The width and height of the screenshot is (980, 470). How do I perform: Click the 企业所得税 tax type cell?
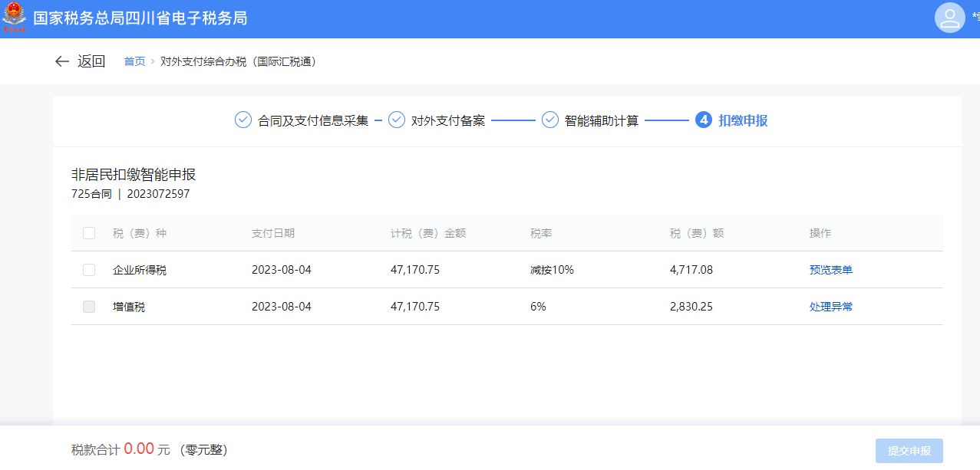click(x=140, y=270)
